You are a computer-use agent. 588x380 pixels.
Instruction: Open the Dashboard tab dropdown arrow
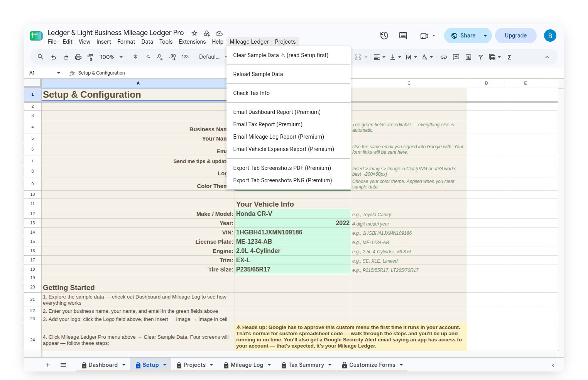click(124, 365)
